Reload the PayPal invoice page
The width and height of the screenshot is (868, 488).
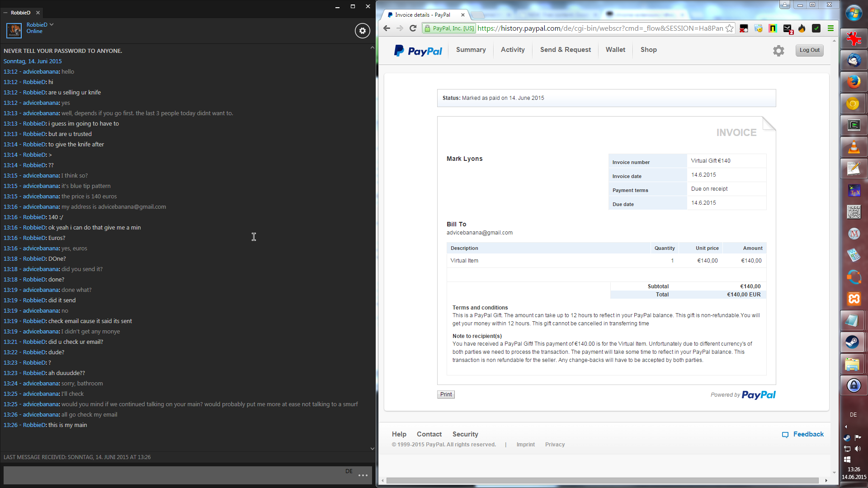(413, 28)
